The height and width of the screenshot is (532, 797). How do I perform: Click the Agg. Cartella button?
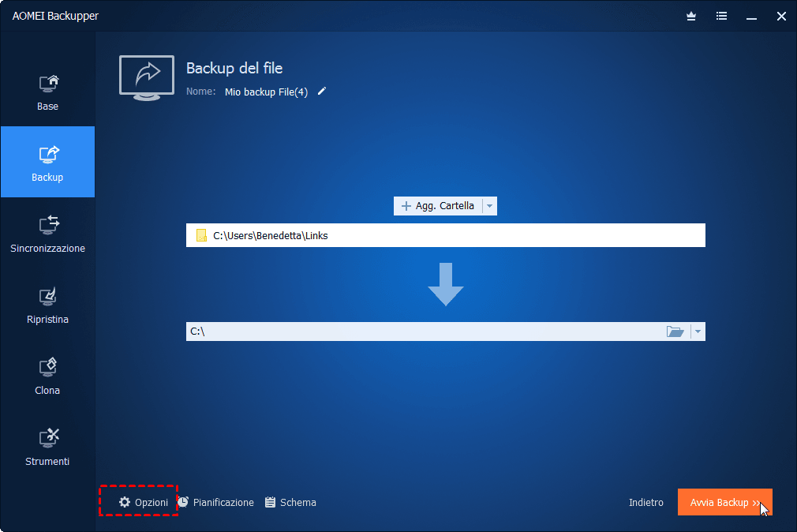[438, 206]
